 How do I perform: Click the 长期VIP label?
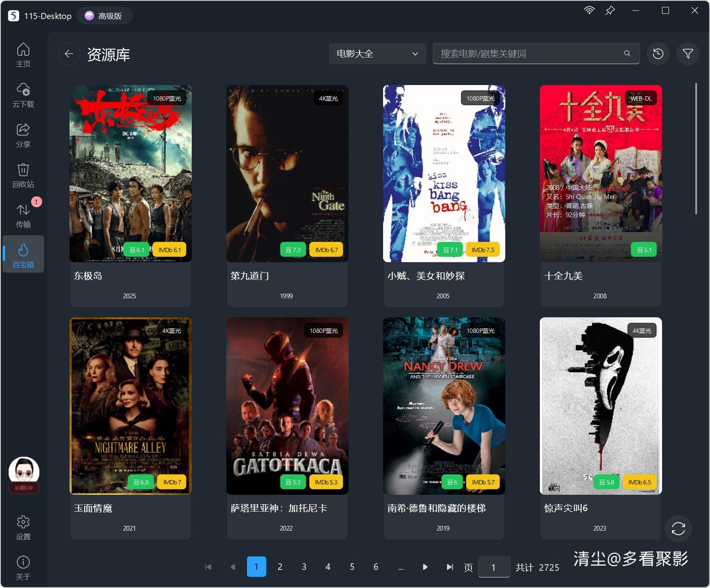(x=24, y=488)
